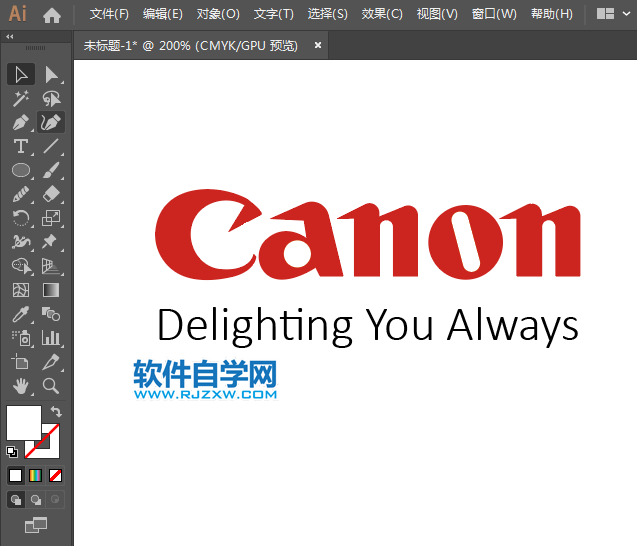Viewport: 637px width, 546px height.
Task: Select the Scale tool
Action: (51, 218)
